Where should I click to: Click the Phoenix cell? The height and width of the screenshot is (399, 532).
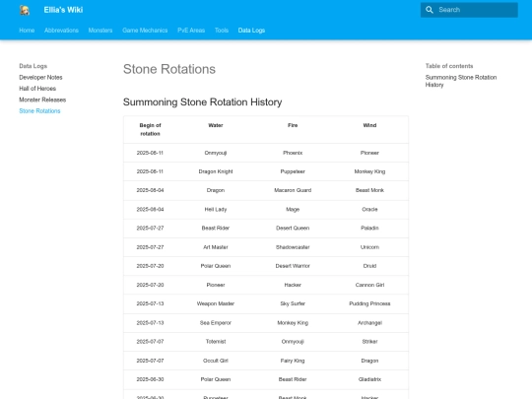[x=293, y=153]
